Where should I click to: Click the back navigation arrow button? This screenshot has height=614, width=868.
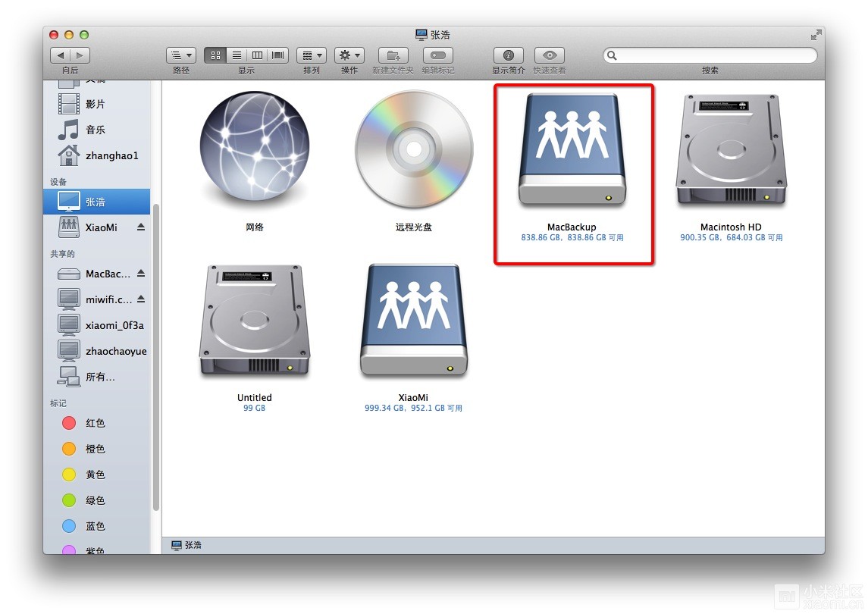(x=61, y=55)
